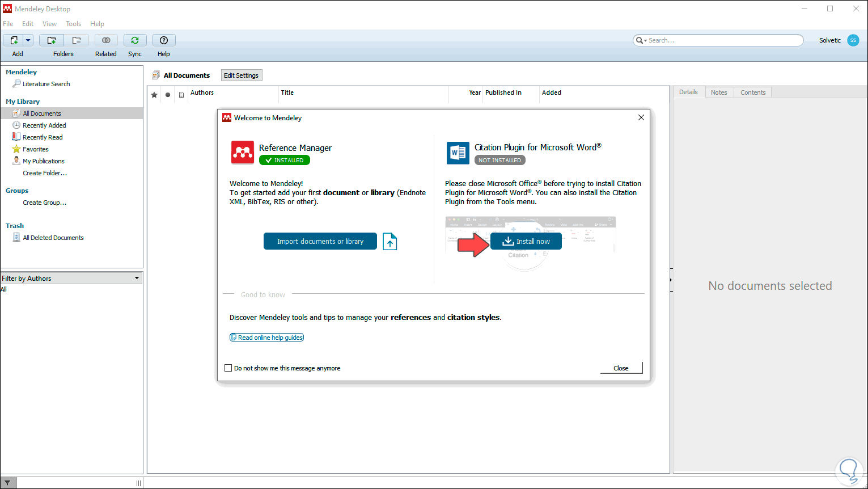Click the sidebar splitter grip in the status bar
868x489 pixels.
[x=139, y=483]
